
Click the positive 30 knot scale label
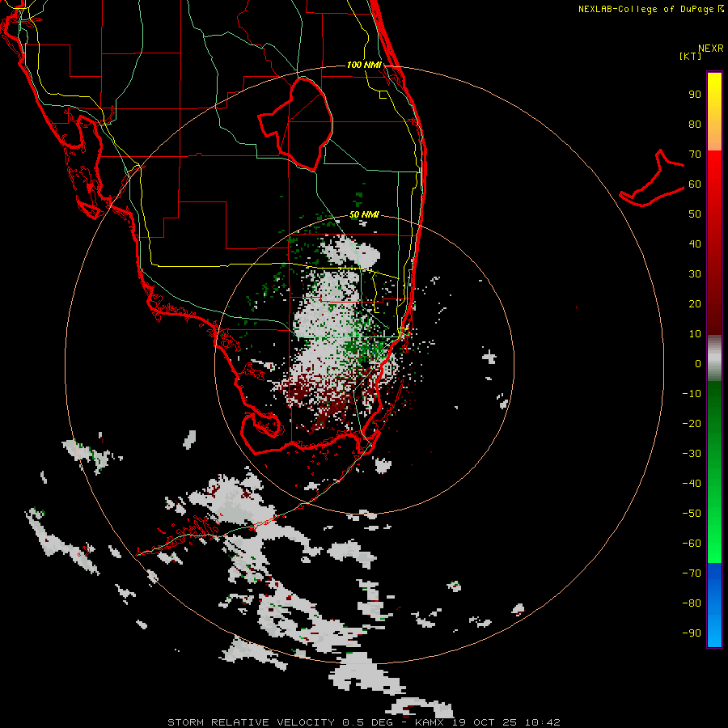point(695,274)
